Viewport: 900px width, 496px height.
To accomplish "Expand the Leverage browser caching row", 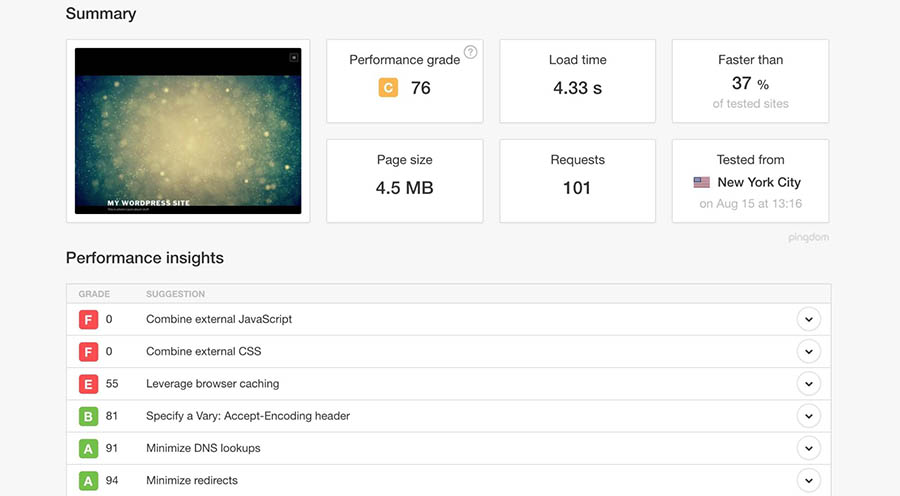I will coord(808,384).
